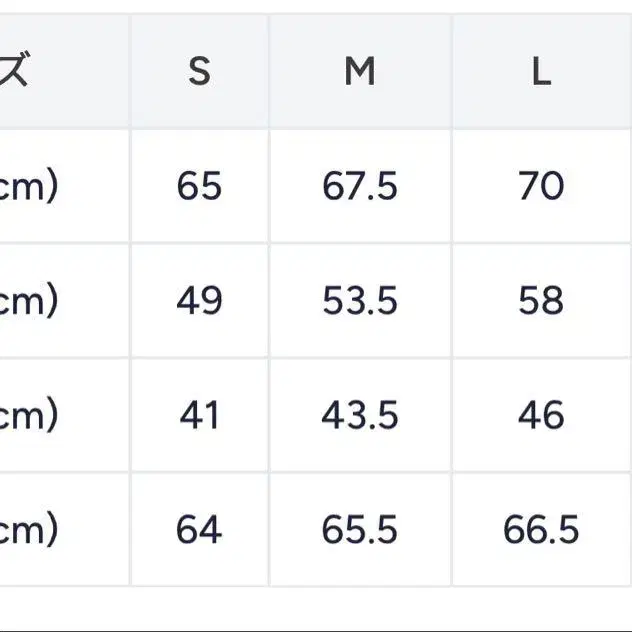Viewport: 632px width, 632px height.
Task: Click fourth row cm label cell
Action: (x=64, y=529)
